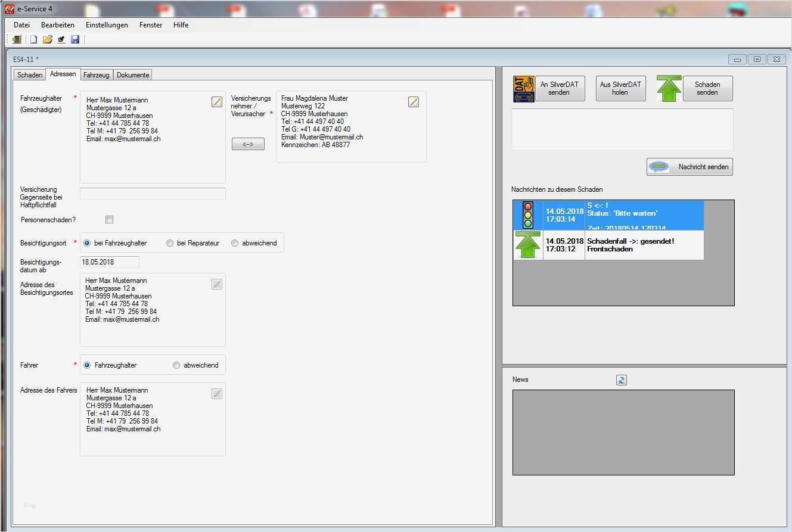The height and width of the screenshot is (532, 792).
Task: Click the traffic light icon in the message list
Action: [x=527, y=215]
